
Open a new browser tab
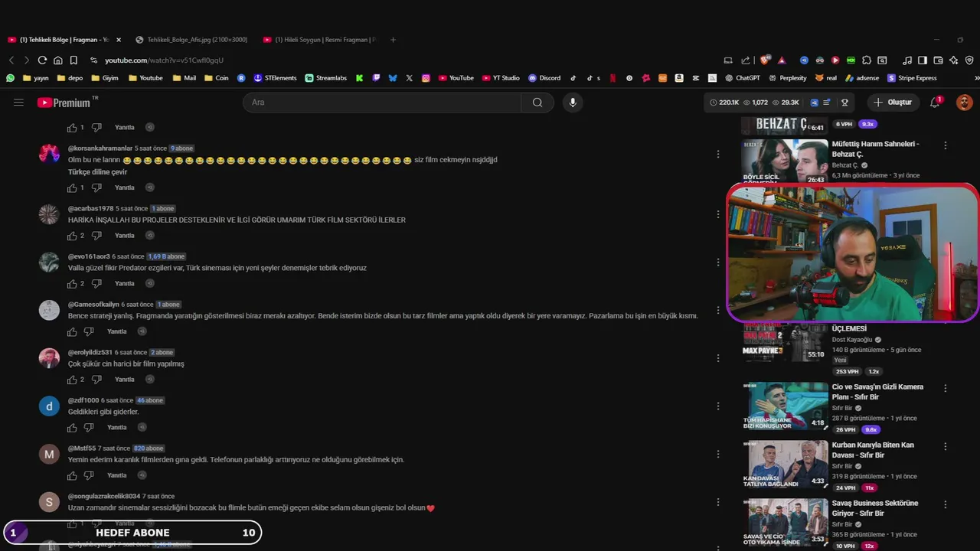click(x=393, y=40)
